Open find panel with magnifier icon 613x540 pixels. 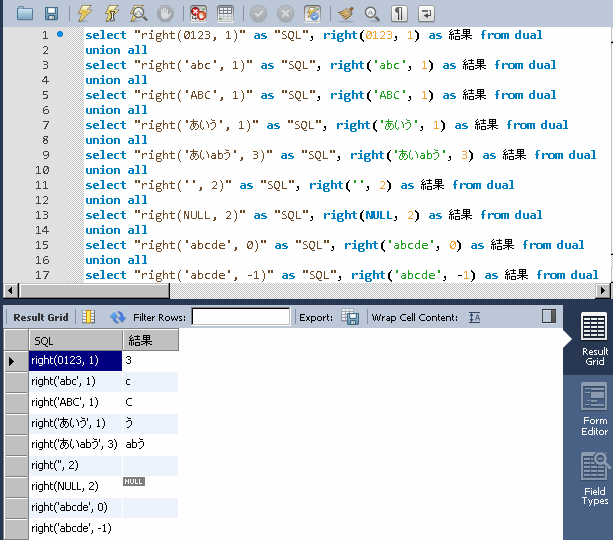372,14
